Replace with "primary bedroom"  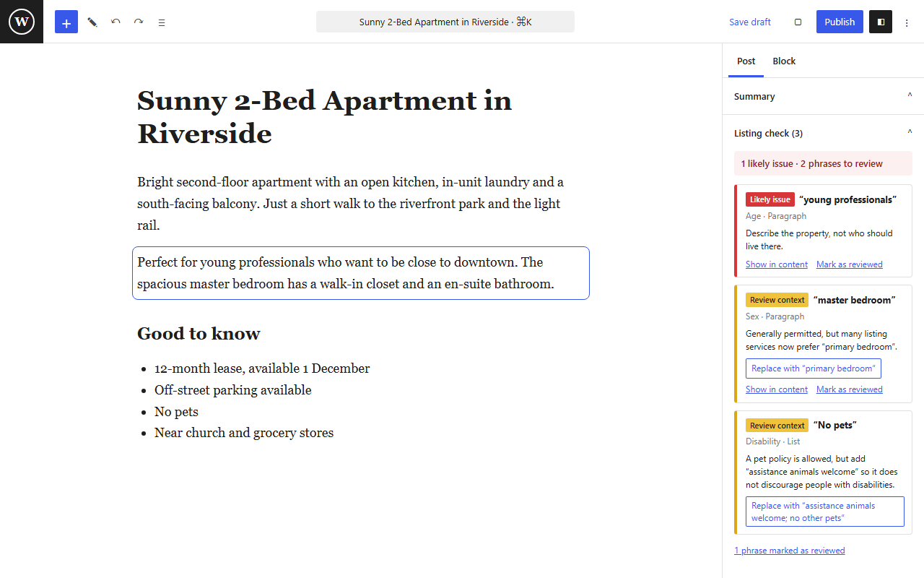814,368
